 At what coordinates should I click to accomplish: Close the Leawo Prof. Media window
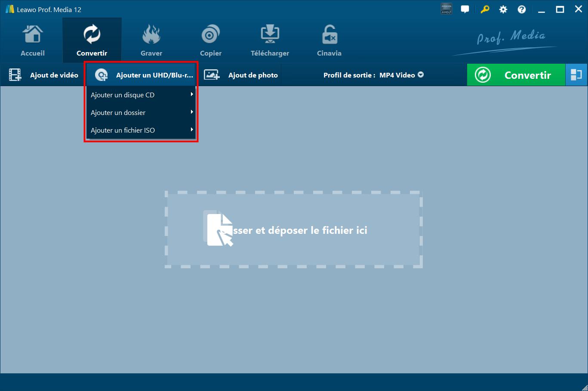point(579,9)
